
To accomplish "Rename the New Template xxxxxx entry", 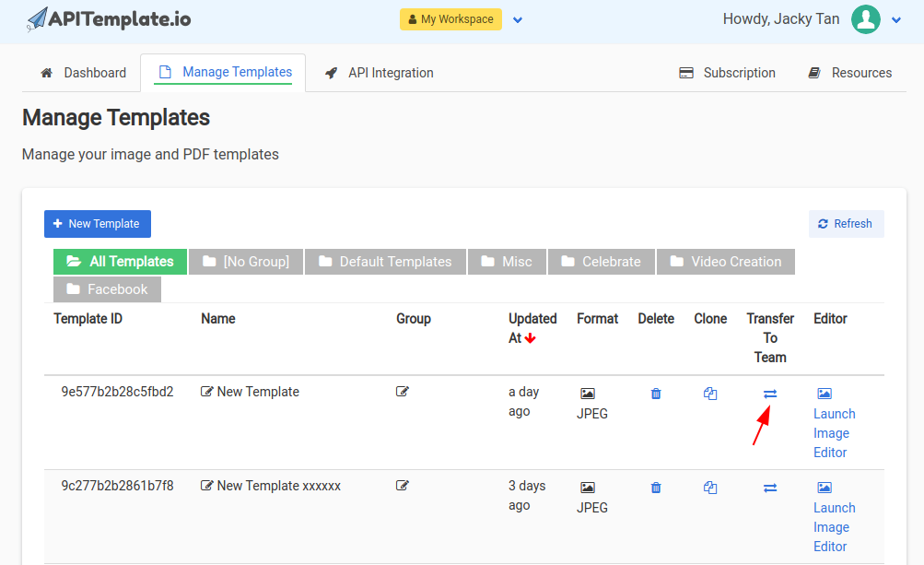I will [x=207, y=486].
